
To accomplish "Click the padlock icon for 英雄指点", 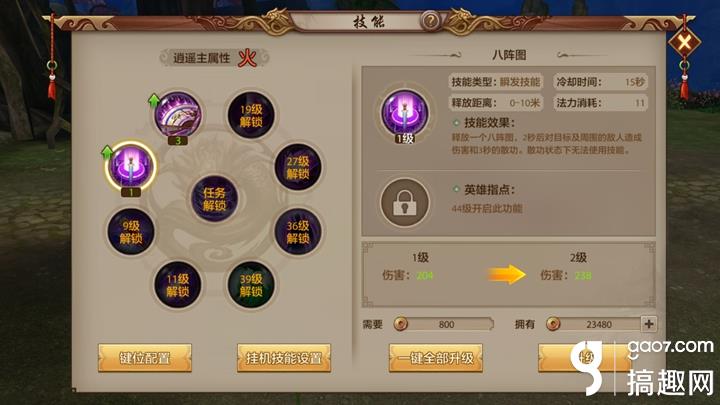I will click(x=405, y=202).
